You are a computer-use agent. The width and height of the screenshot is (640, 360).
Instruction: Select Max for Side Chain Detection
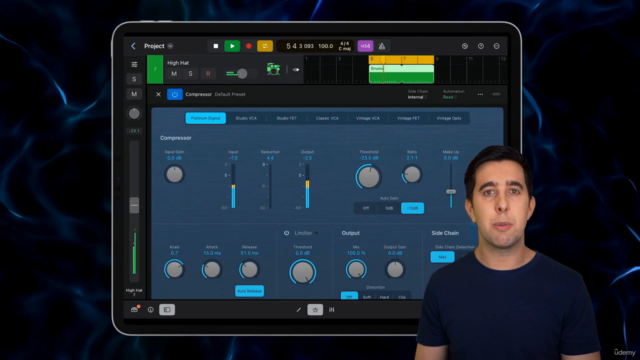click(442, 257)
